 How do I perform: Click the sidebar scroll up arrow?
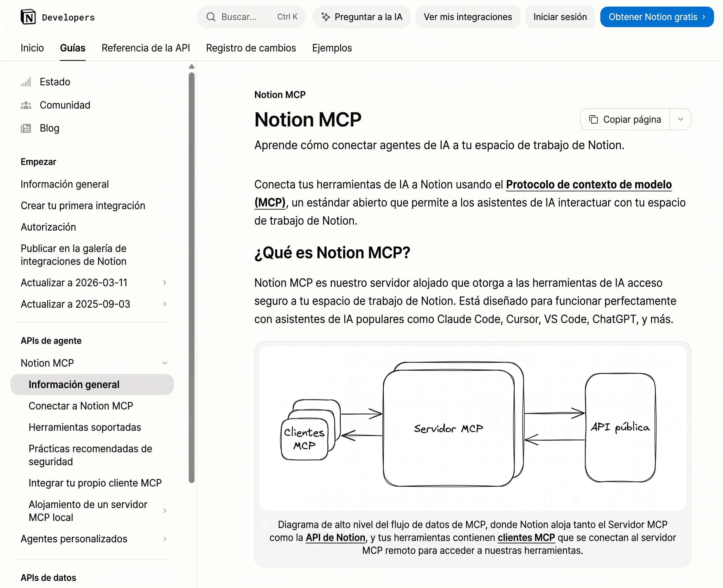coord(192,67)
